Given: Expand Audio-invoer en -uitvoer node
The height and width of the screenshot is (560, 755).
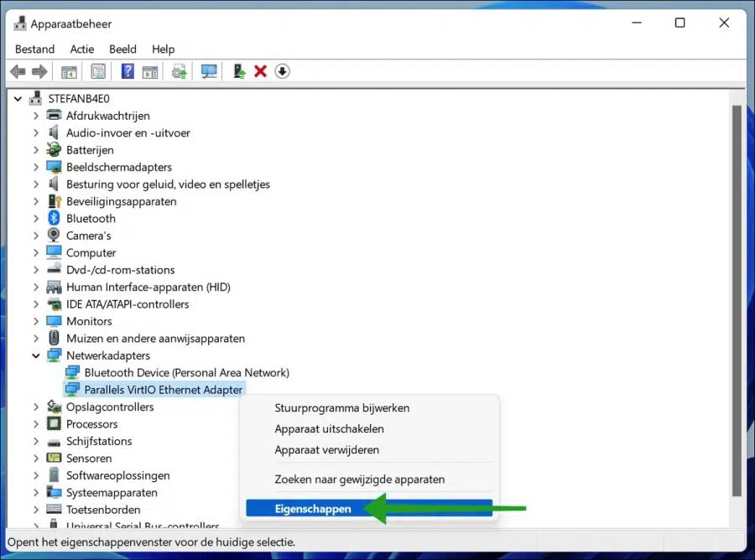Looking at the screenshot, I should coord(36,132).
